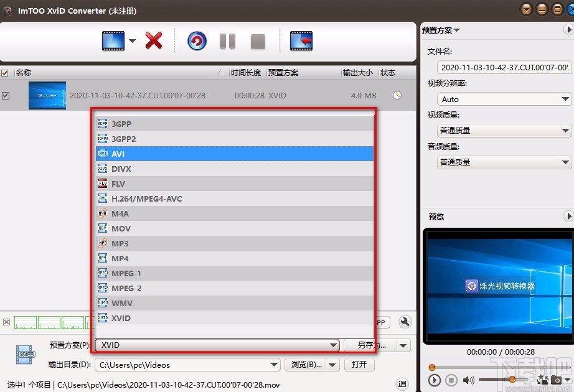Click the red FLV format icon
Image resolution: width=574 pixels, height=392 pixels.
[x=103, y=183]
